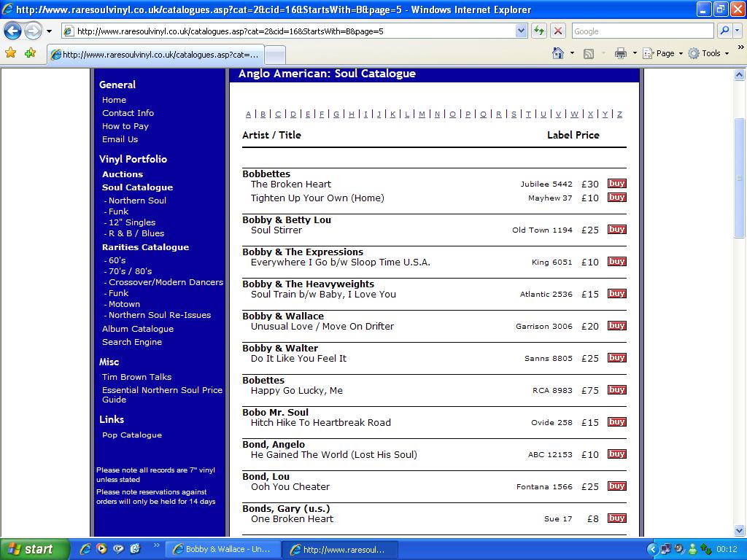The height and width of the screenshot is (560, 747).
Task: Buy Soul Train b/w Baby, I Love You
Action: [616, 293]
